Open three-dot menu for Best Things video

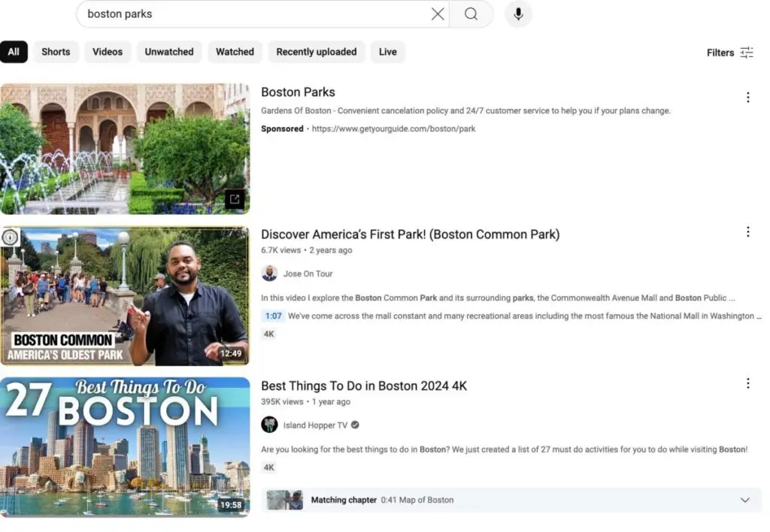click(x=747, y=384)
